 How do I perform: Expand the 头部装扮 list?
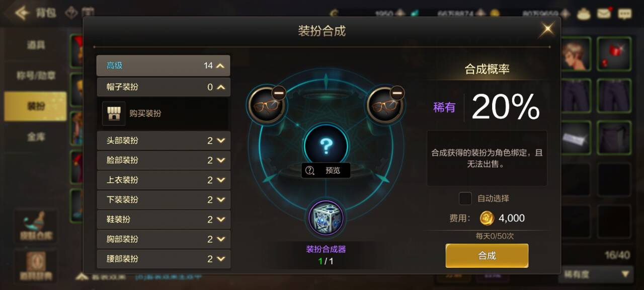(x=164, y=140)
